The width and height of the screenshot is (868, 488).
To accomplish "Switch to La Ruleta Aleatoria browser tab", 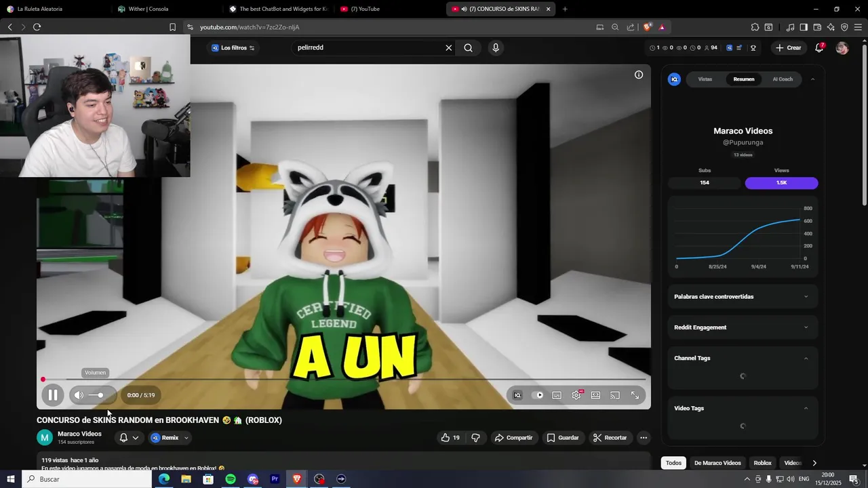I will [x=54, y=9].
